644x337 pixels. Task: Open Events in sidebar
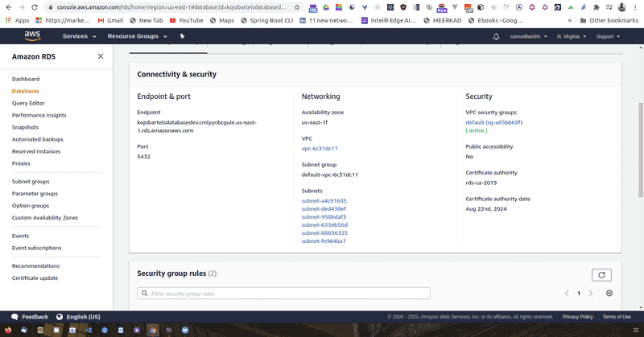(21, 236)
